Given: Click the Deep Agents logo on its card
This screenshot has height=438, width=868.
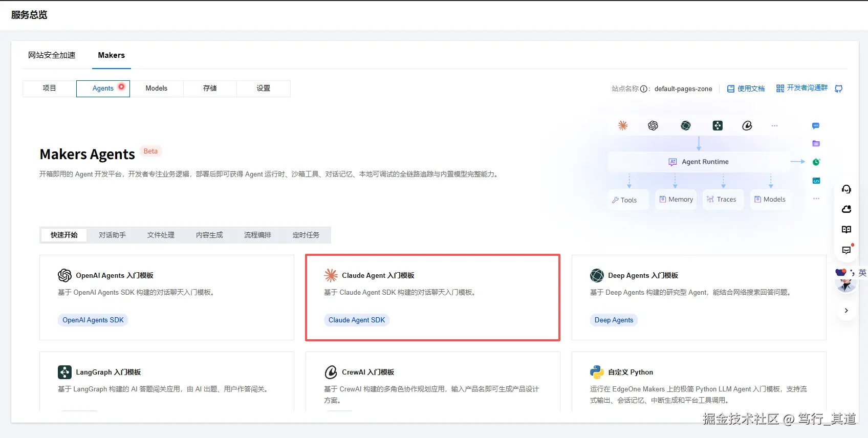Looking at the screenshot, I should pos(597,275).
